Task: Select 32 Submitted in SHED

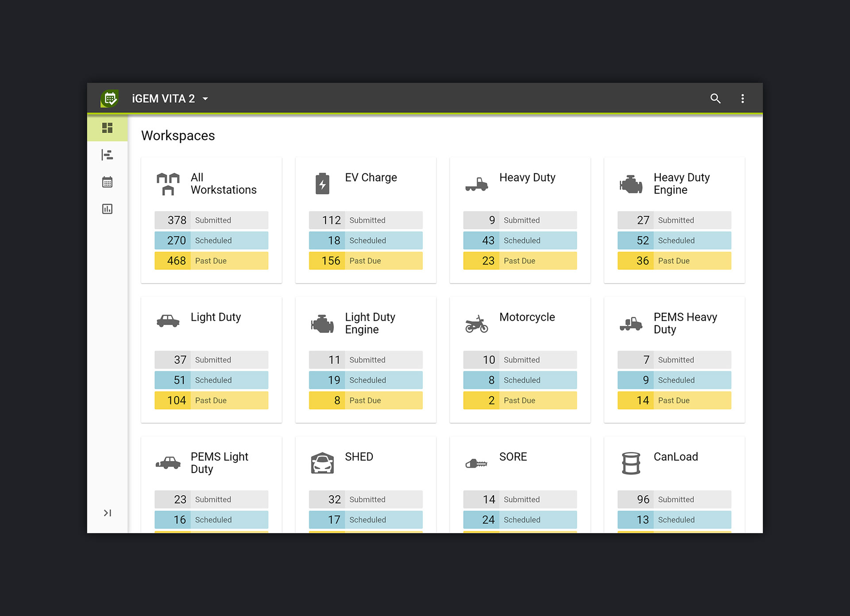Action: [366, 499]
